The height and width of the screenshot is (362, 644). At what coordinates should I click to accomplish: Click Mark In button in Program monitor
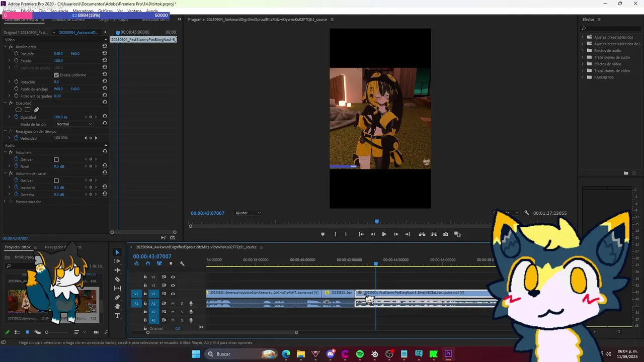[335, 234]
